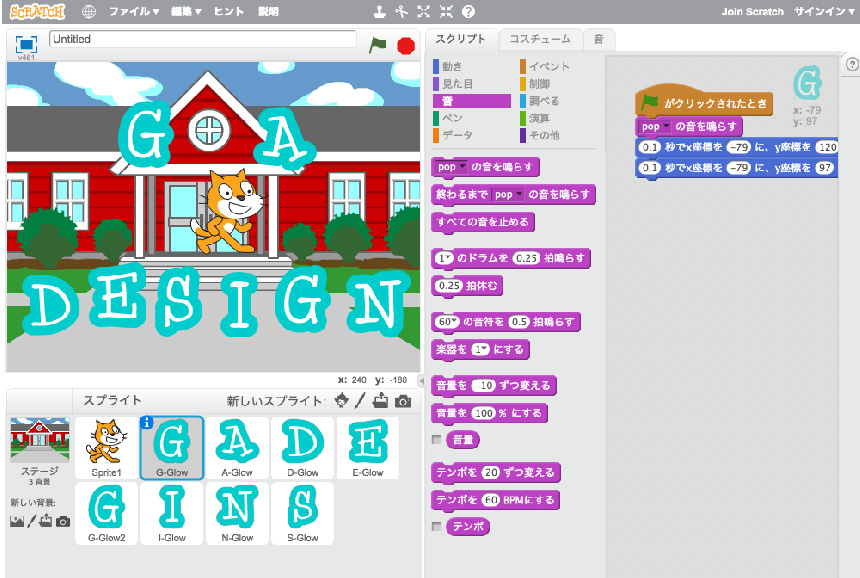Select the G-Glow2 sprite

(x=106, y=513)
